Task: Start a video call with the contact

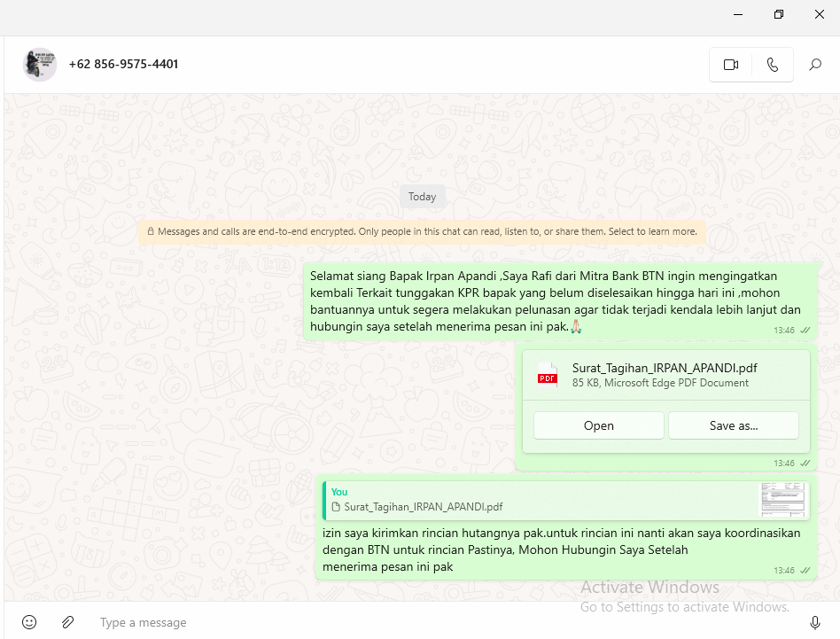Action: 731,65
